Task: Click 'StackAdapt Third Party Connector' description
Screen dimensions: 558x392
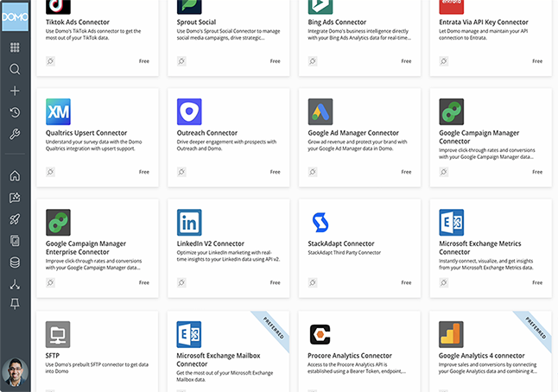Action: 344,253
